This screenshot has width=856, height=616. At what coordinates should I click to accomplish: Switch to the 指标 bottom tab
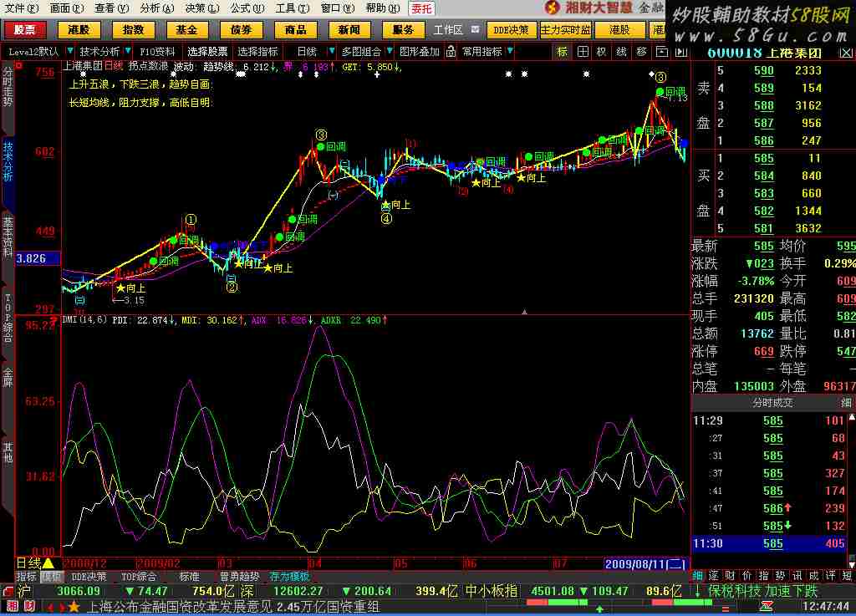(26, 577)
